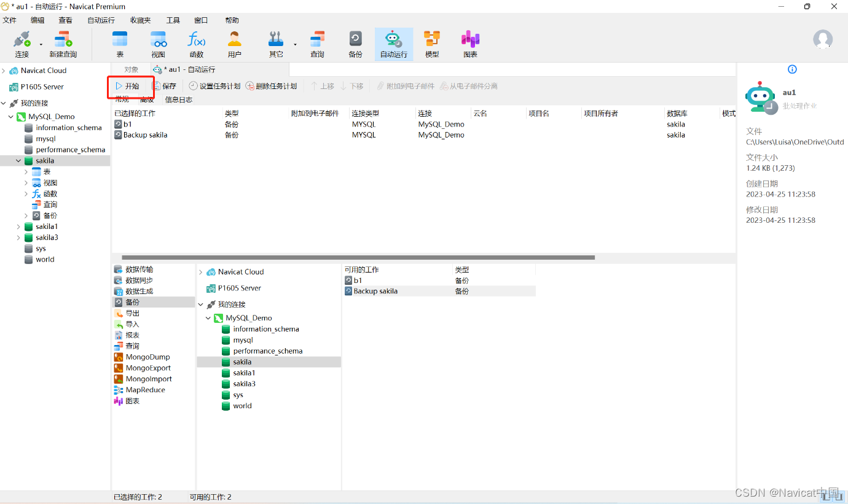Select the 自动运行 robot icon in main toolbar
848x504 pixels.
(x=393, y=44)
